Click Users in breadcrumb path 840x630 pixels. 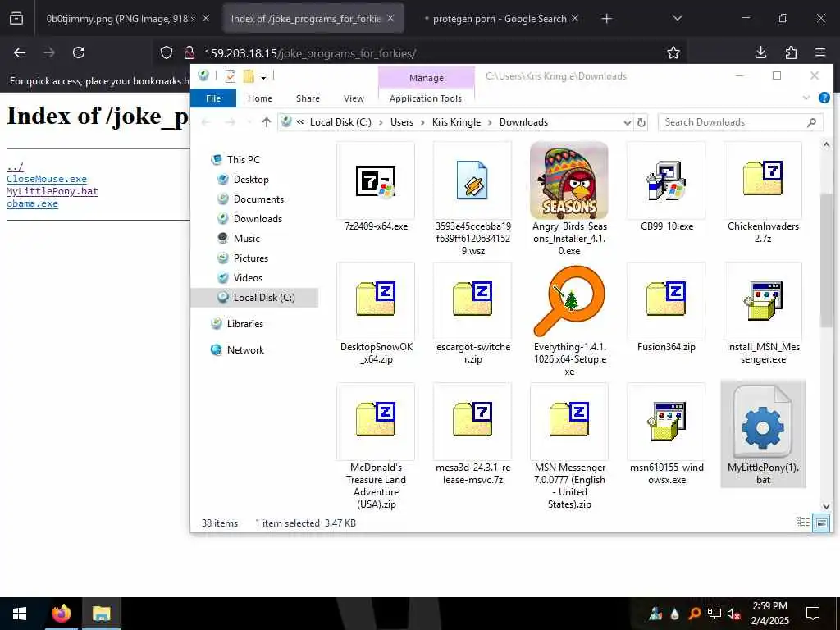tap(402, 122)
